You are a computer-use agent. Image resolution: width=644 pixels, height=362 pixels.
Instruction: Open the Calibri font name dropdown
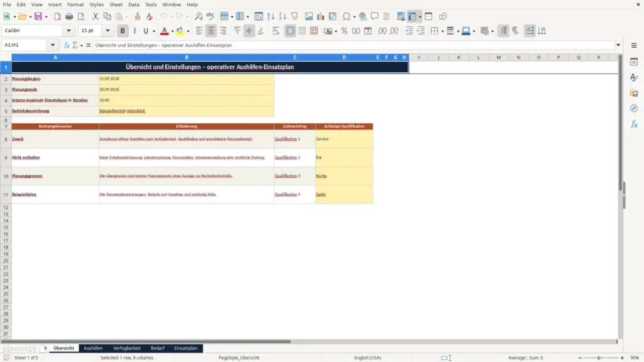click(69, 31)
